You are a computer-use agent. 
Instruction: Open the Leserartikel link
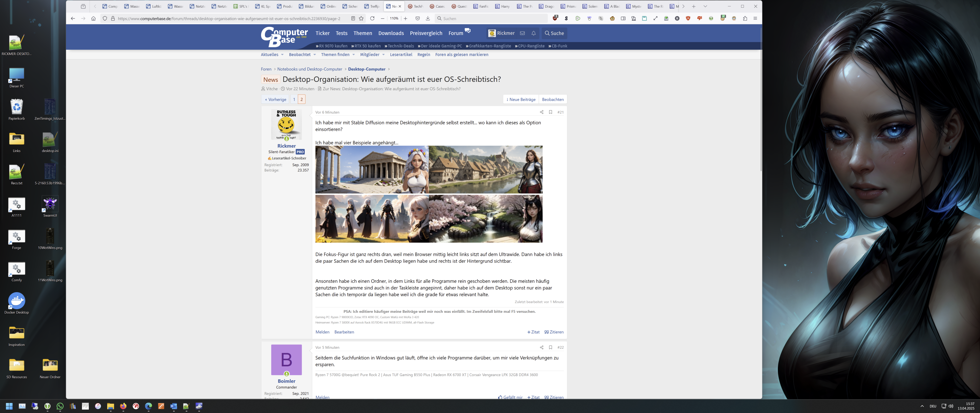coord(401,55)
